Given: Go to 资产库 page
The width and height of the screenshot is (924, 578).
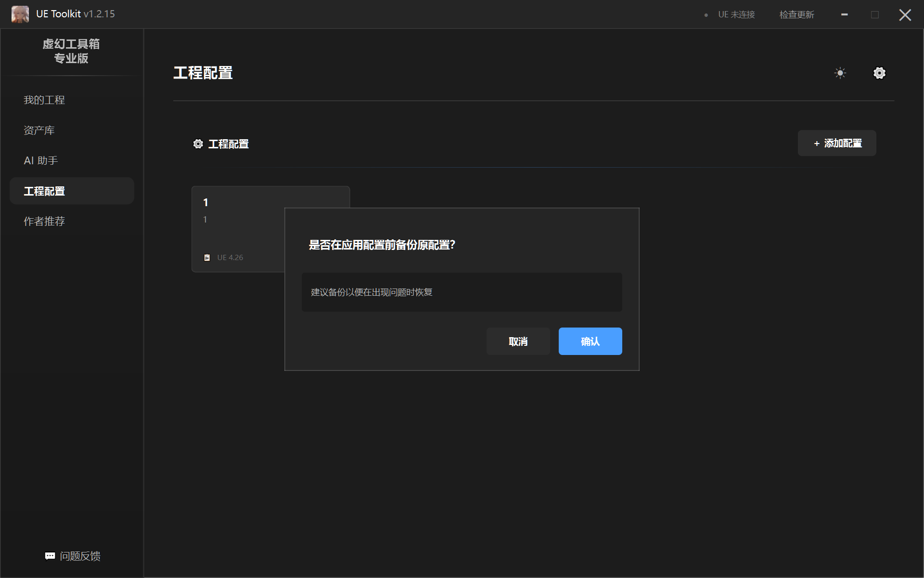Looking at the screenshot, I should coord(72,131).
